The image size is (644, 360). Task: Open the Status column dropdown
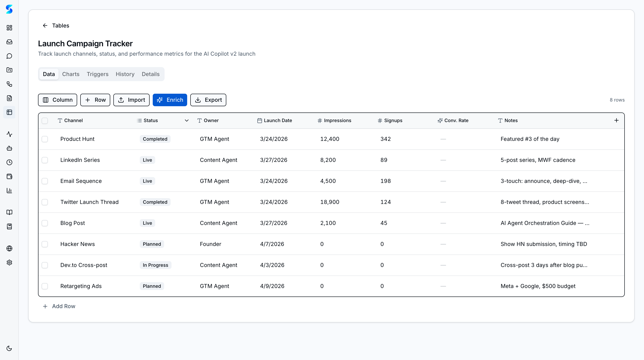click(x=186, y=120)
